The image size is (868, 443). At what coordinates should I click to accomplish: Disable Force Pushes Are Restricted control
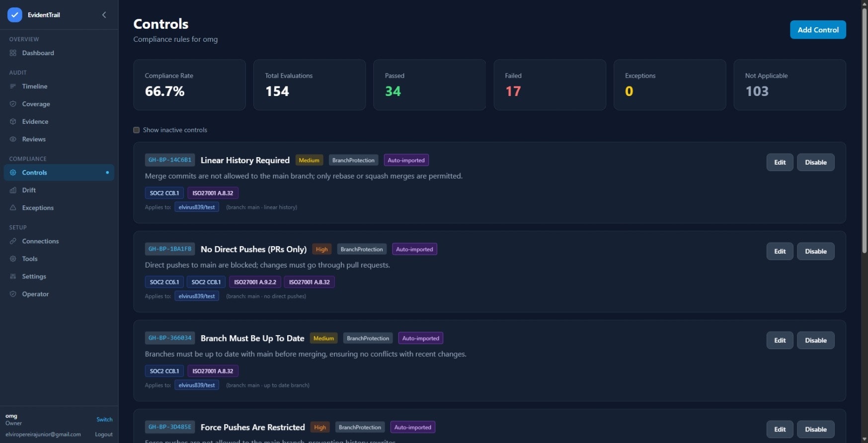click(x=815, y=430)
